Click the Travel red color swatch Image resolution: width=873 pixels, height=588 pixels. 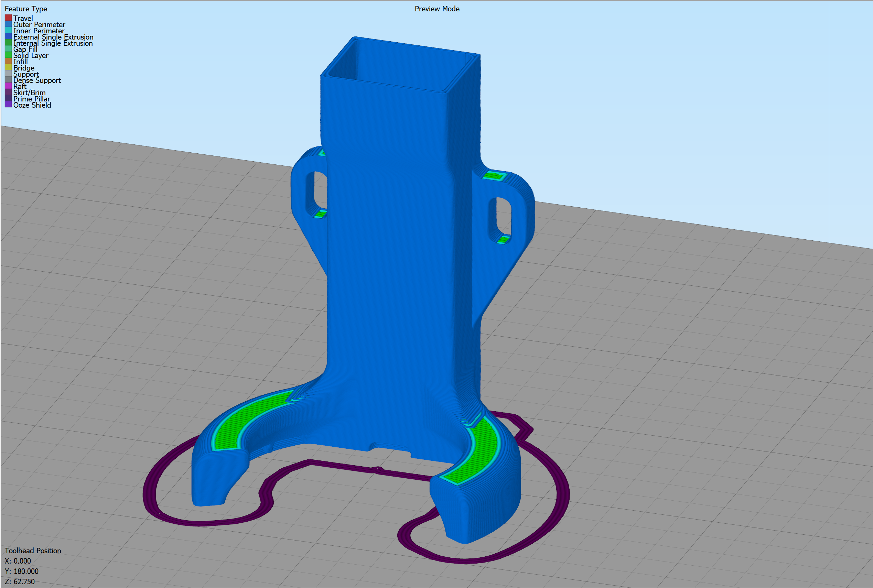click(8, 18)
